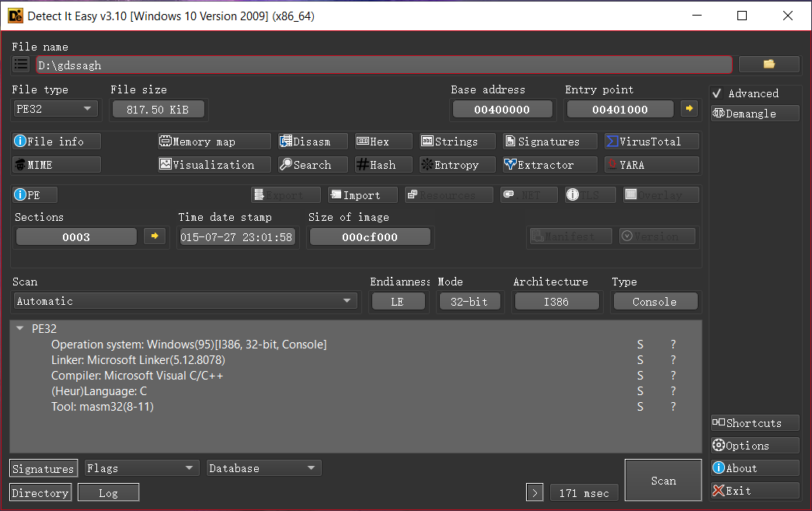The height and width of the screenshot is (511, 812).
Task: Click the Size of image value
Action: pos(370,237)
